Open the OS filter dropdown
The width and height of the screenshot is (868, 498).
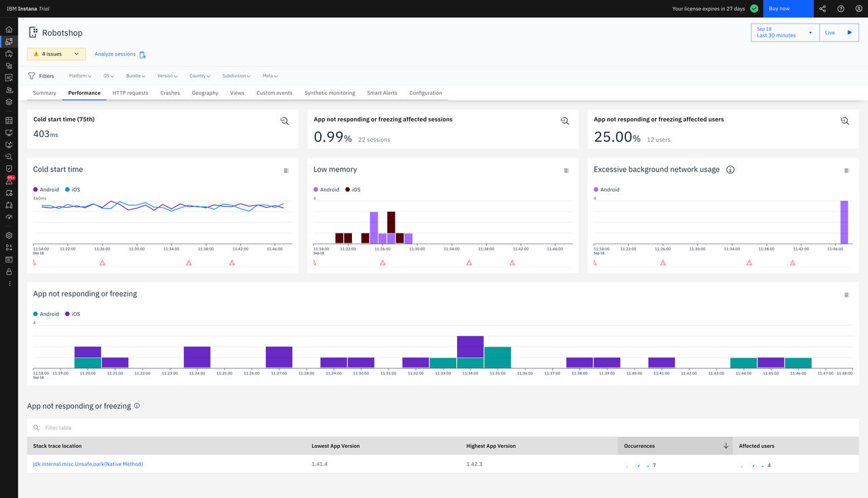tap(108, 76)
